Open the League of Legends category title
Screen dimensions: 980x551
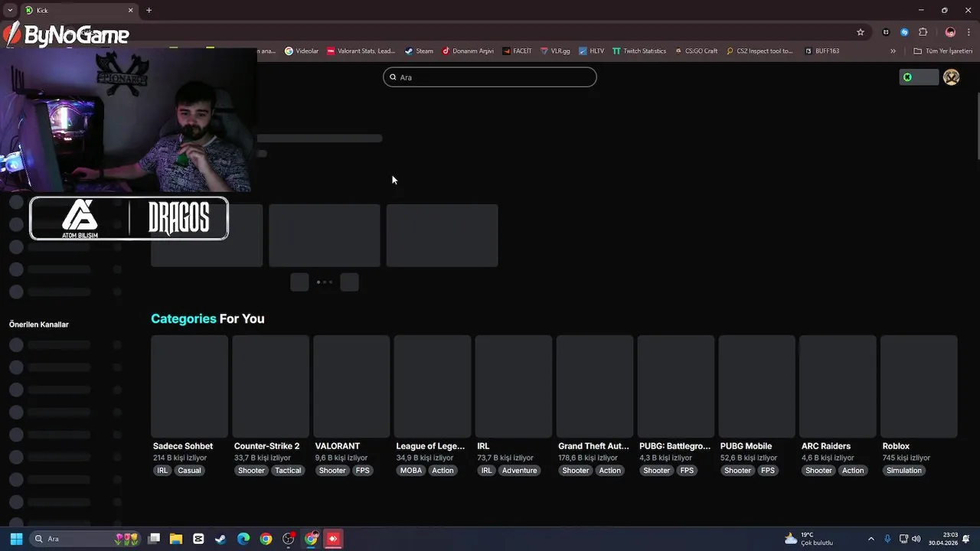point(430,446)
